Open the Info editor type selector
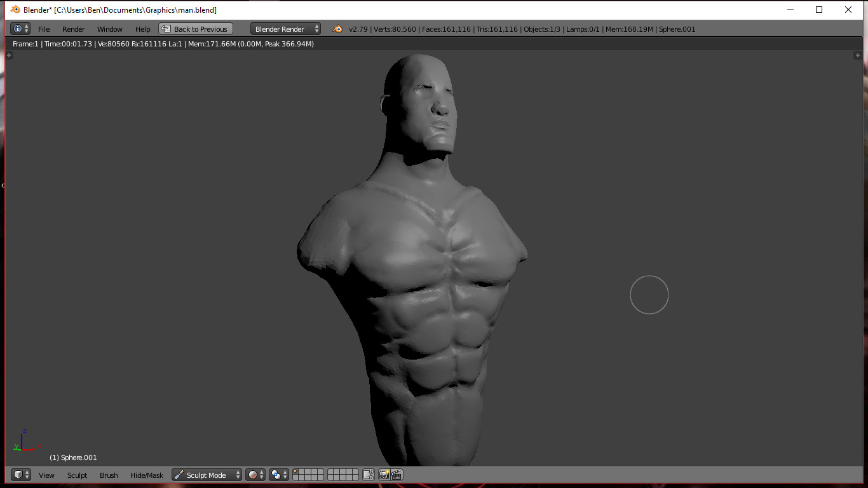868x488 pixels. tap(20, 29)
